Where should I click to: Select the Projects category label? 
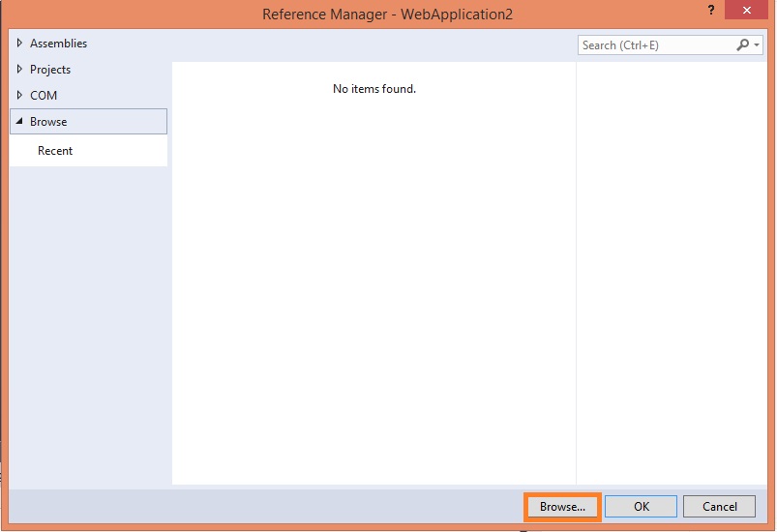(50, 70)
